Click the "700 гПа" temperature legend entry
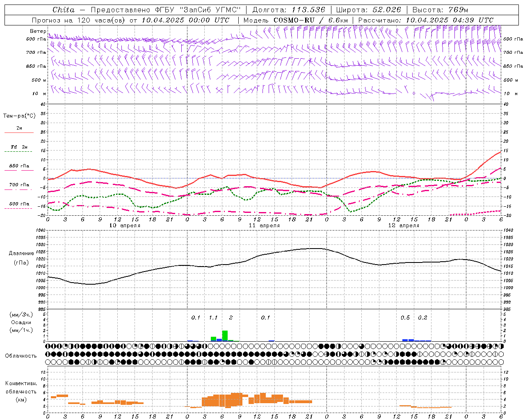525x420 pixels. pyautogui.click(x=19, y=185)
